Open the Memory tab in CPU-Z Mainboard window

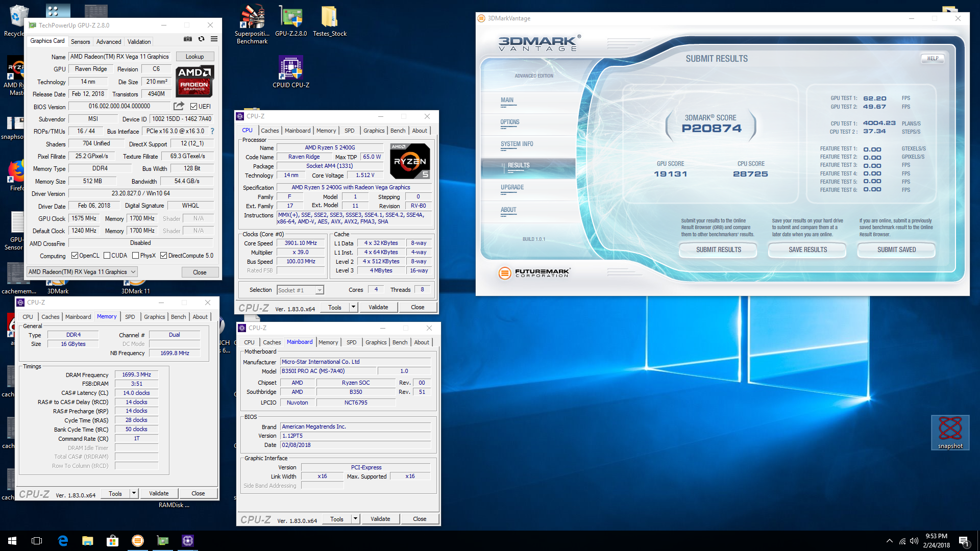click(328, 342)
